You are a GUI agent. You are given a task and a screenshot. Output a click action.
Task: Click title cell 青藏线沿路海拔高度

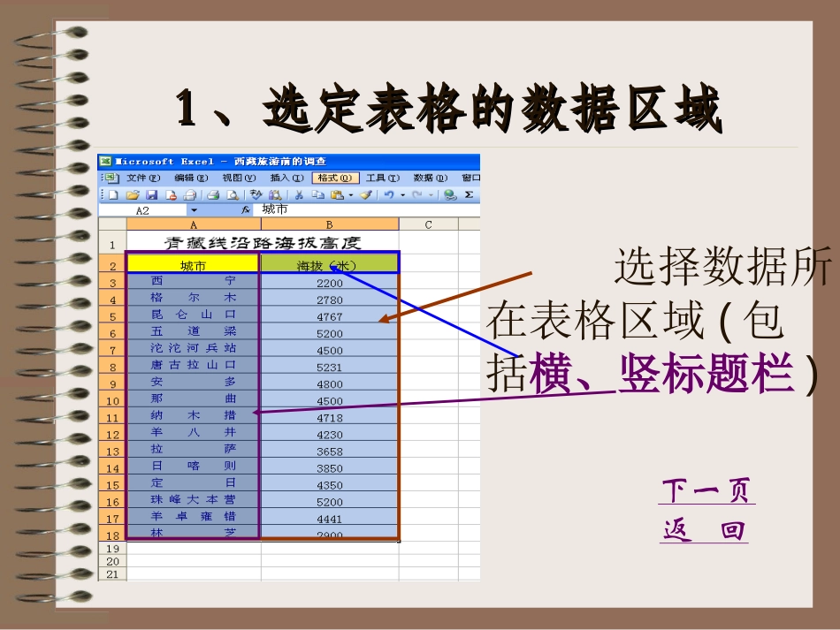pos(263,243)
